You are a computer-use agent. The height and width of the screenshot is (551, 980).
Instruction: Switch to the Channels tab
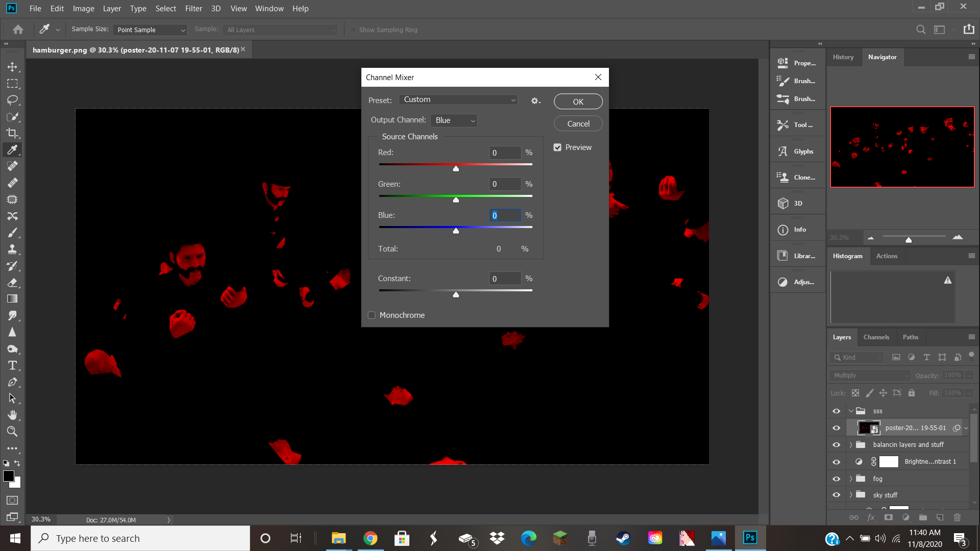(x=876, y=337)
